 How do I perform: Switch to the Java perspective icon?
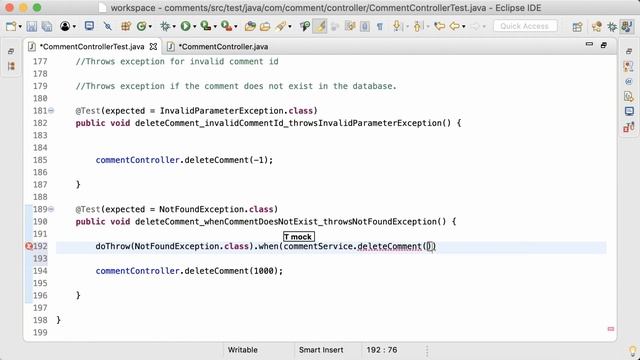coord(627,27)
